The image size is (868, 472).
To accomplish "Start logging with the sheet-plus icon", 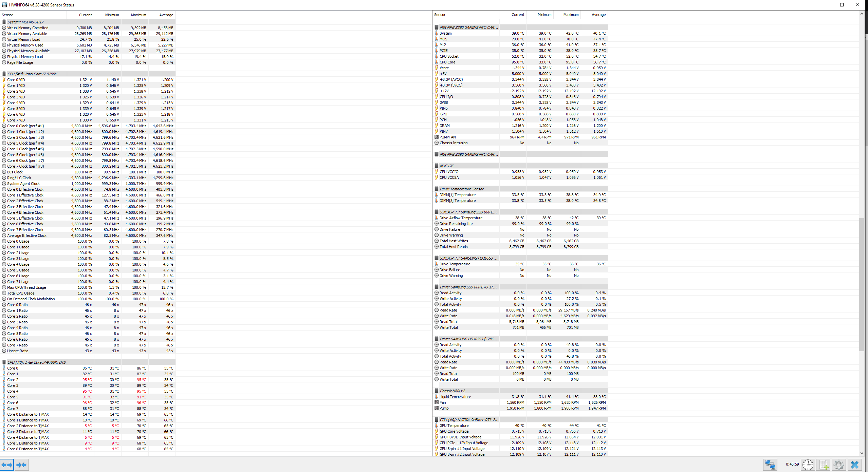I will (x=823, y=465).
